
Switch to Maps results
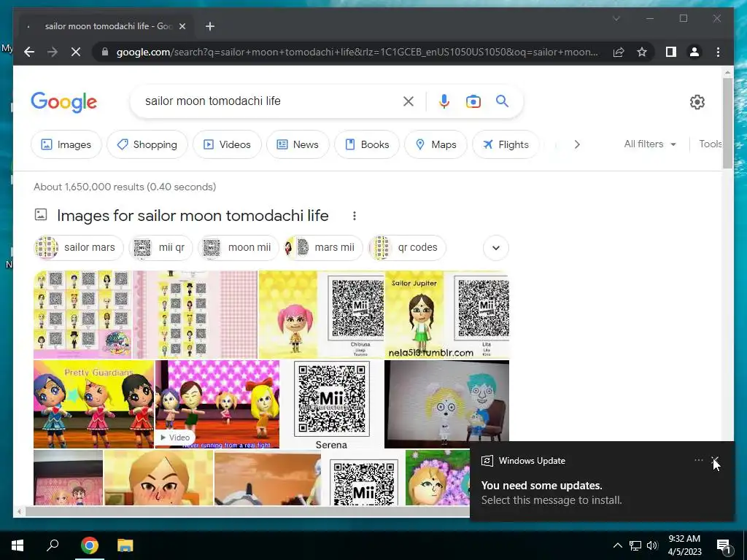click(436, 144)
